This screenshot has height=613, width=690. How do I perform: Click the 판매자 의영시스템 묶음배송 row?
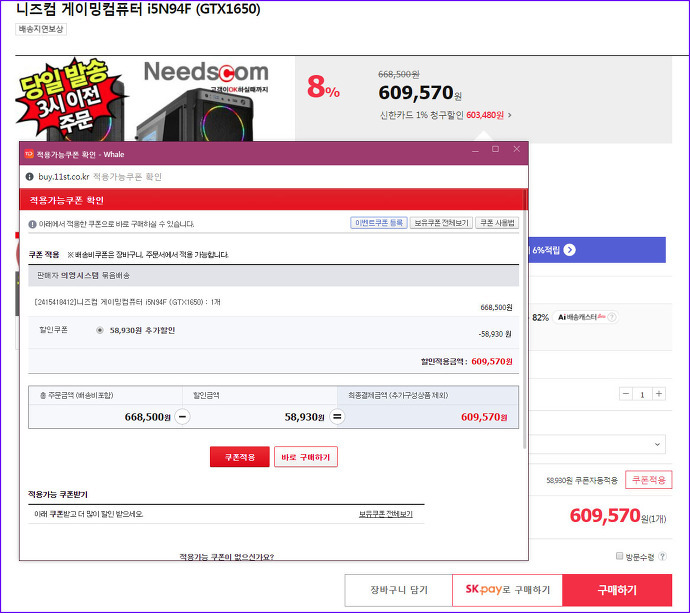pyautogui.click(x=273, y=275)
